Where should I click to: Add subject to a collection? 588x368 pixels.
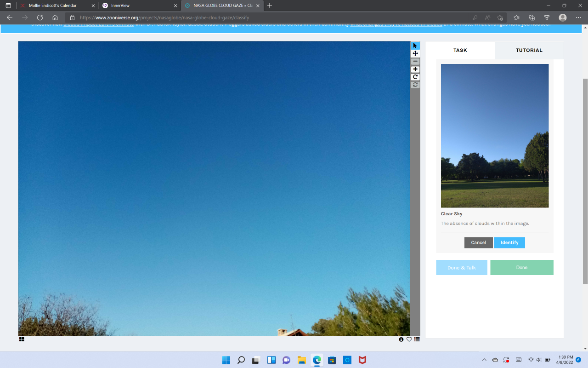(x=417, y=339)
